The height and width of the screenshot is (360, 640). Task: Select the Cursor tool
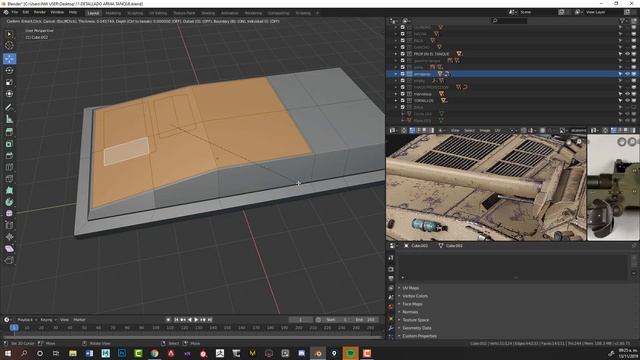[x=9, y=46]
